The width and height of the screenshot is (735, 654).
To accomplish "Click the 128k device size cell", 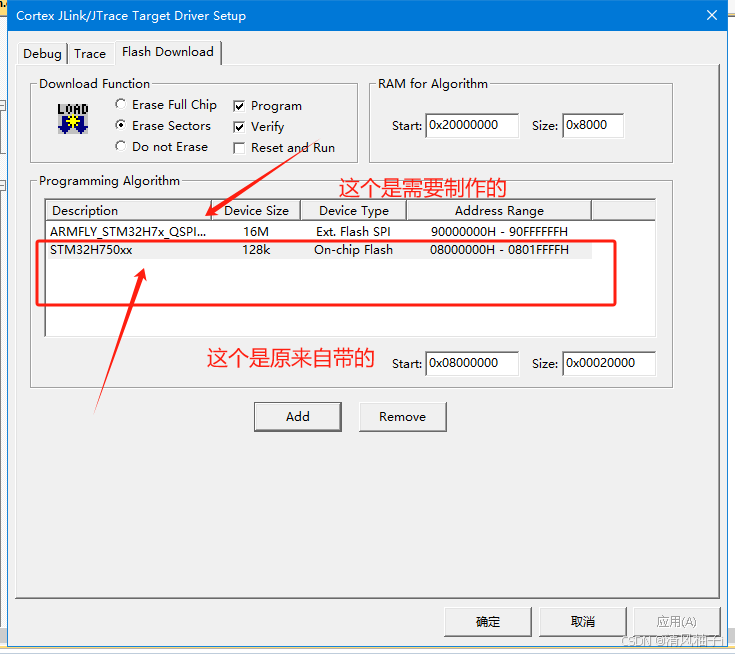I will 256,250.
